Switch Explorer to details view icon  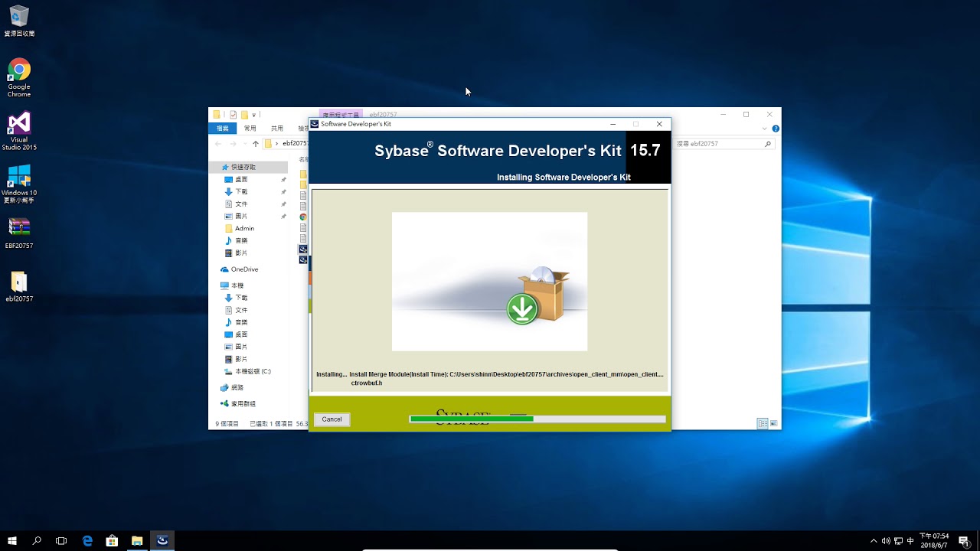[763, 423]
